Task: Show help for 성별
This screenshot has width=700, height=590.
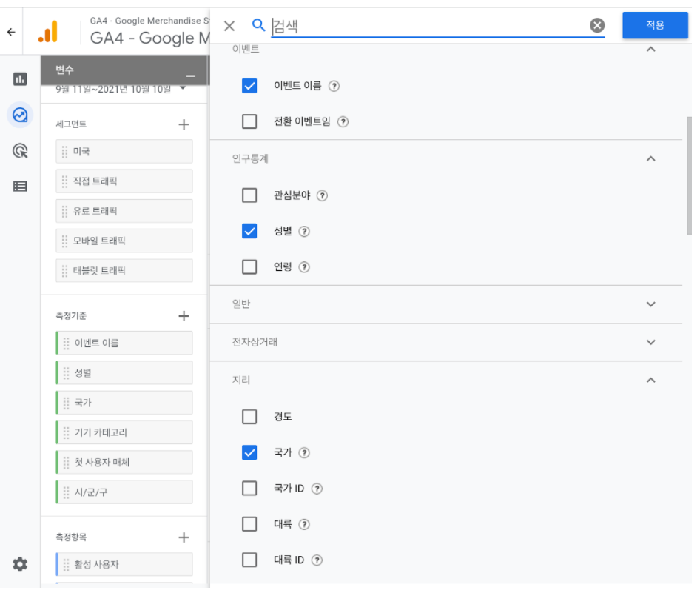Action: coord(304,232)
